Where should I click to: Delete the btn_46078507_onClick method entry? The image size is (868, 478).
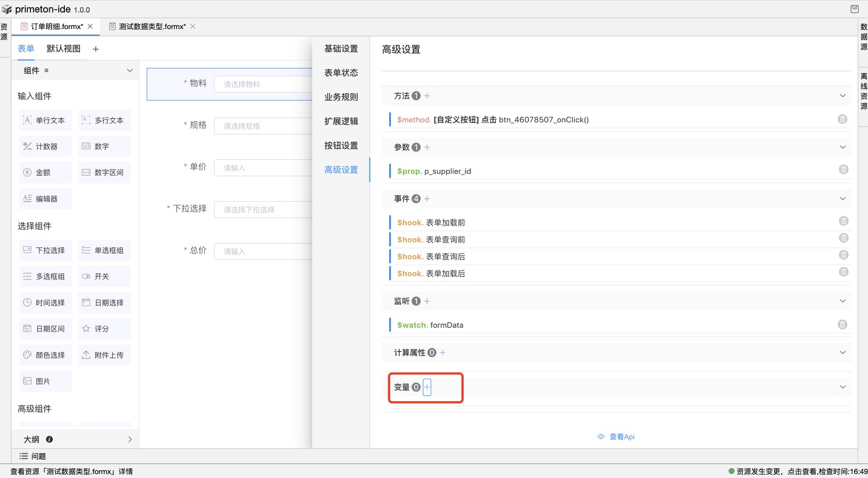pyautogui.click(x=843, y=119)
